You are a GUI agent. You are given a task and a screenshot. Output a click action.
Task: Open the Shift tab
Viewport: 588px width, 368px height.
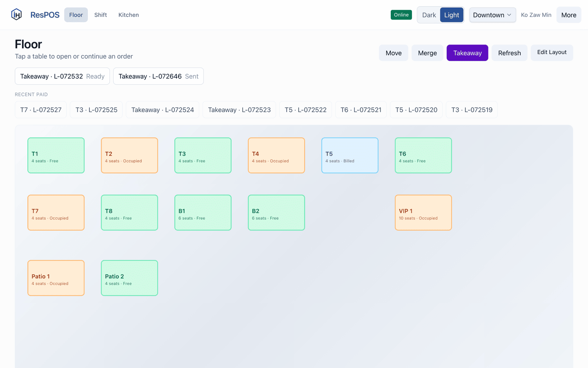[x=100, y=15]
